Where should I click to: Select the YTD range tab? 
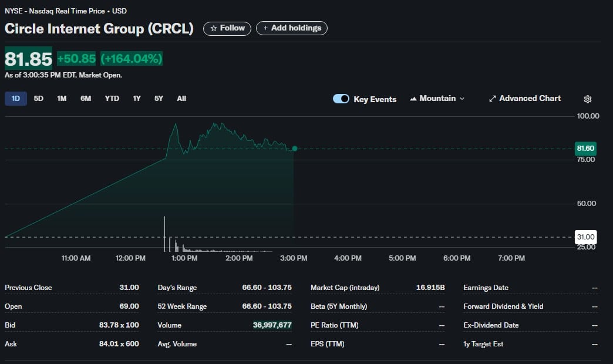(112, 99)
